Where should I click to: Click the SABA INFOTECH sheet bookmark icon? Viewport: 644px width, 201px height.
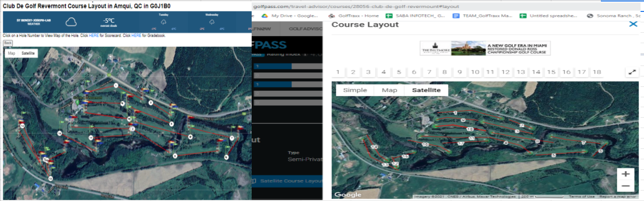389,16
